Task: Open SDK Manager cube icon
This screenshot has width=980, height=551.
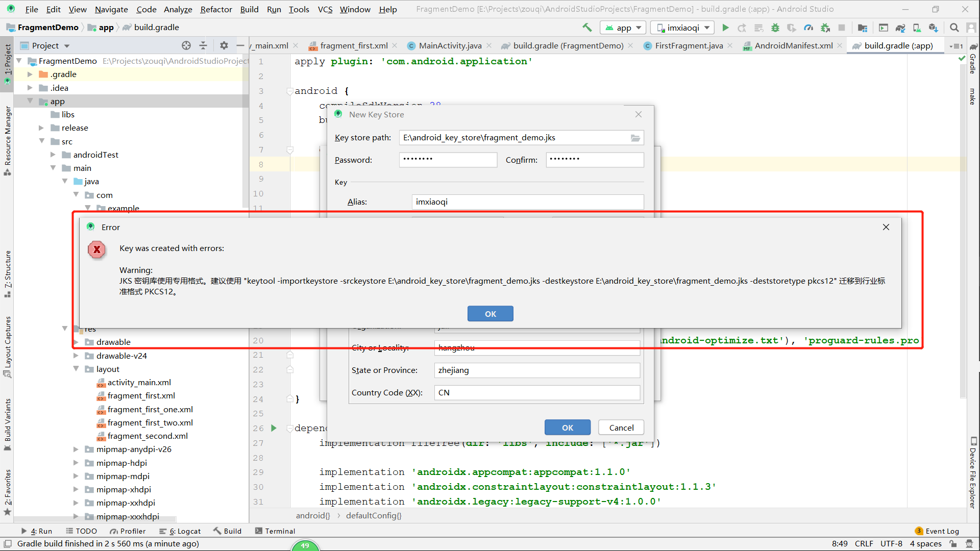Action: pos(934,28)
